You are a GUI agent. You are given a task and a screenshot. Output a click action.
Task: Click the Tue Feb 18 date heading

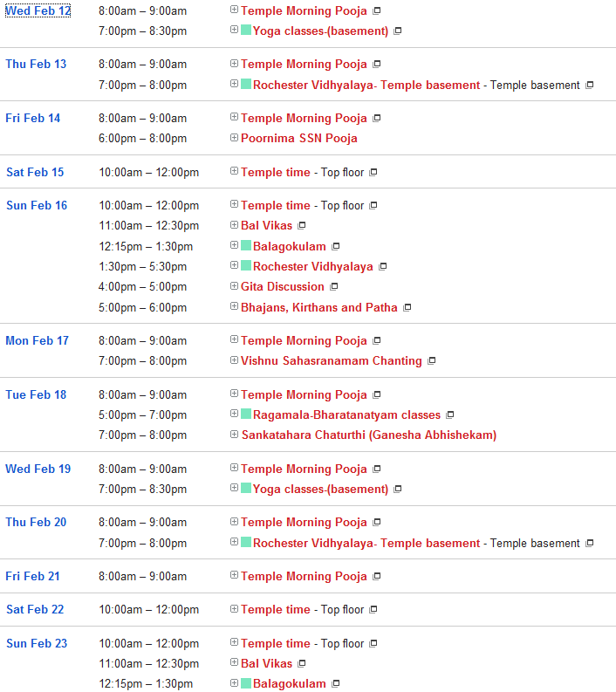click(36, 395)
